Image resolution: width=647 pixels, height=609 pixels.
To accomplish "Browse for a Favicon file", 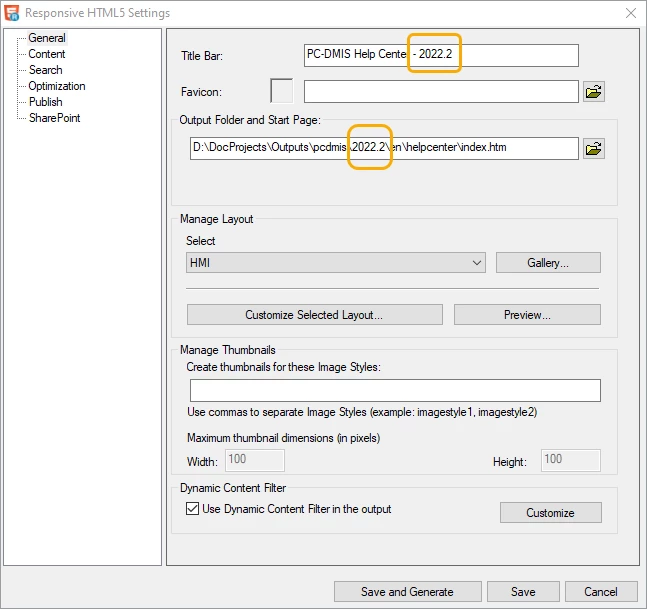I will [594, 92].
